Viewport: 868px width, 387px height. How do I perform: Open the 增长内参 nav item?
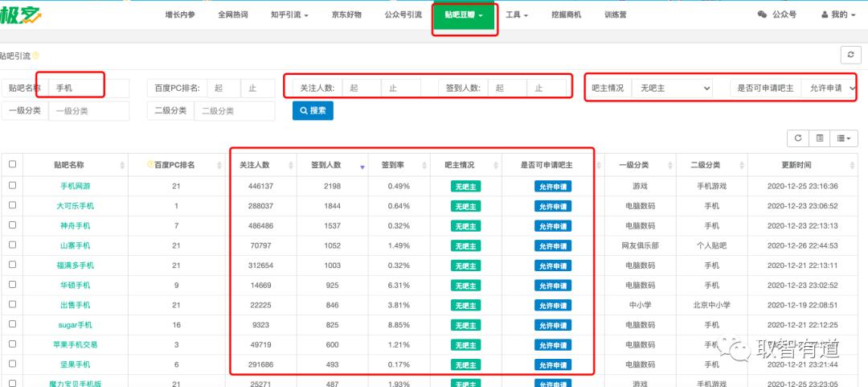tap(181, 15)
